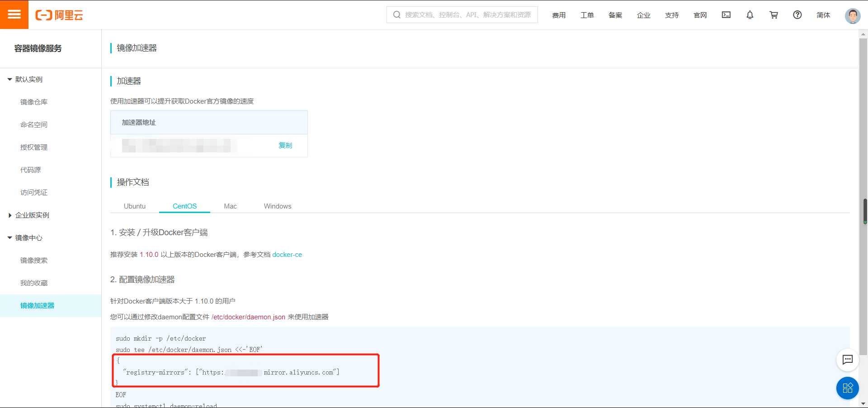
Task: Open the notifications bell
Action: point(750,15)
